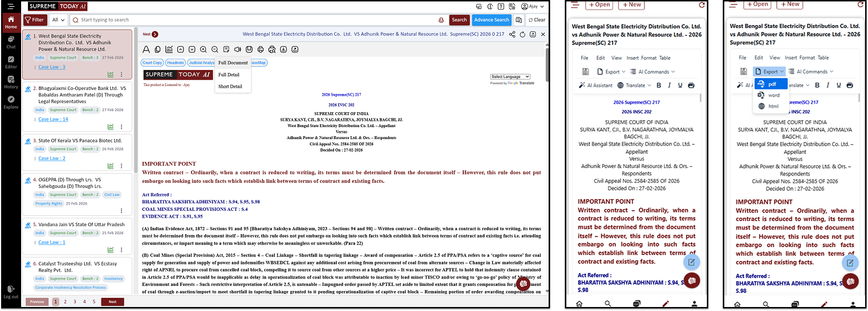Click the save icon in middle phone editor

click(x=585, y=72)
